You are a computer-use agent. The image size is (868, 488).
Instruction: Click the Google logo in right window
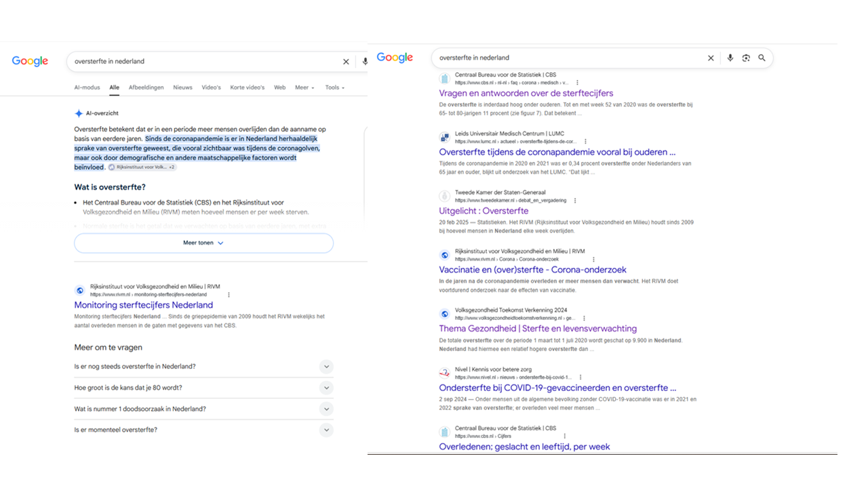[x=395, y=58]
